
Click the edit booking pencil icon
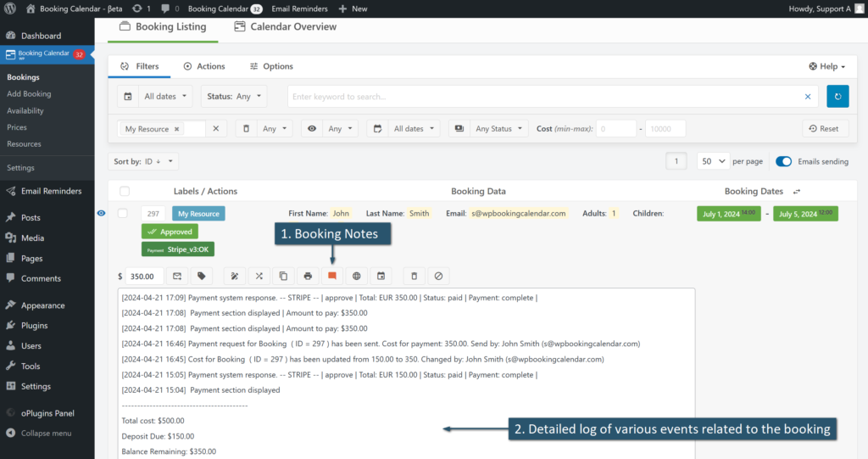pos(235,276)
